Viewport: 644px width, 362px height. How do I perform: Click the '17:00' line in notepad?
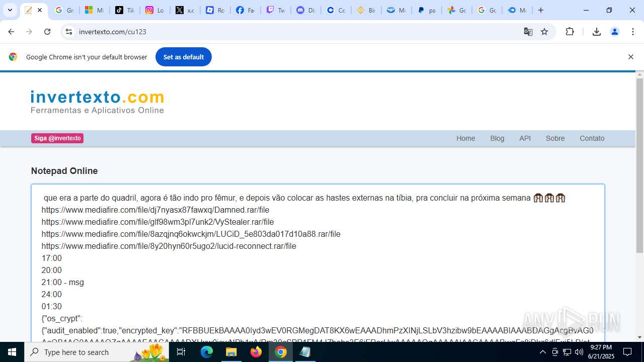pos(52,258)
